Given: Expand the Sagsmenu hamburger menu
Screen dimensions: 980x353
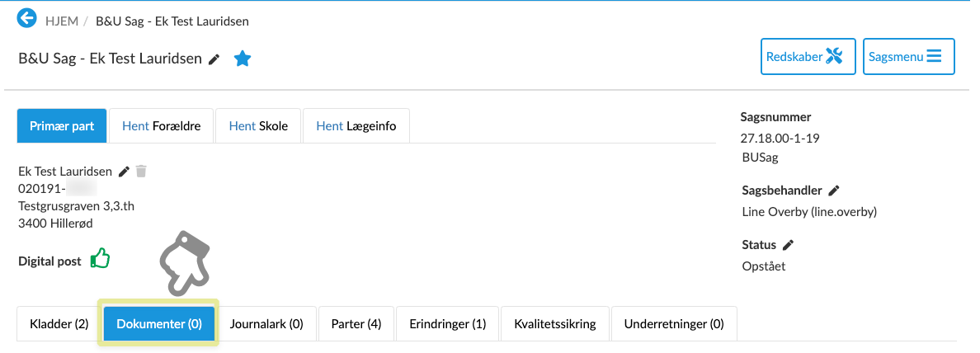Looking at the screenshot, I should point(908,57).
